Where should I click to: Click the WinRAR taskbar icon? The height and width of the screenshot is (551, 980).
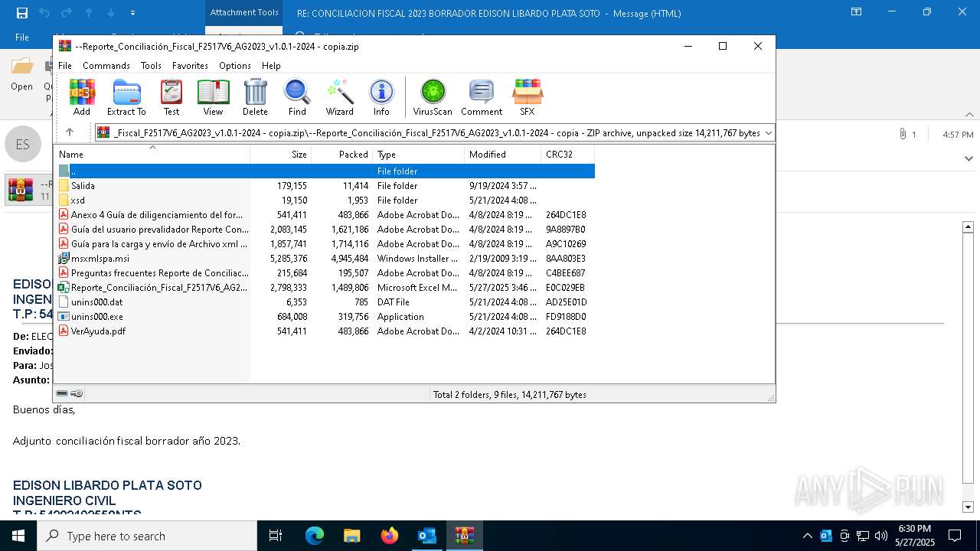pos(464,536)
